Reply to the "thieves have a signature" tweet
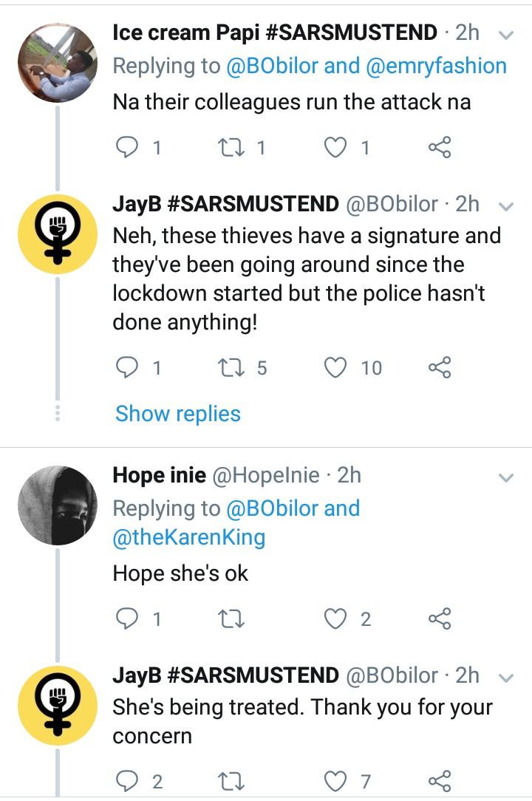This screenshot has height=801, width=532. pyautogui.click(x=129, y=367)
